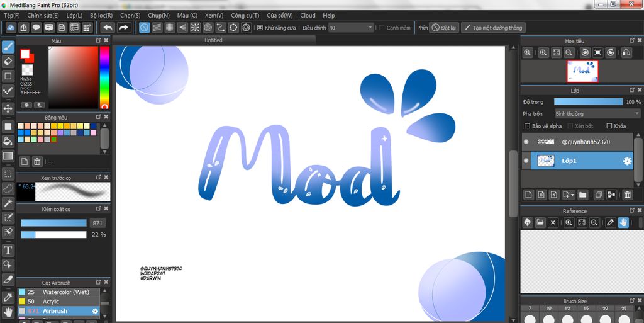Image resolution: width=644 pixels, height=323 pixels.
Task: Toggle Khử răng cưa checkbox
Action: pyautogui.click(x=260, y=28)
